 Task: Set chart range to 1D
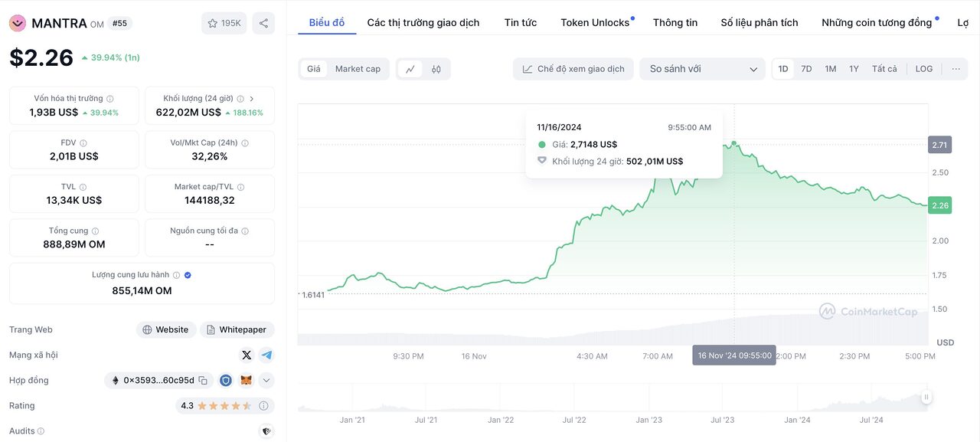click(x=783, y=69)
